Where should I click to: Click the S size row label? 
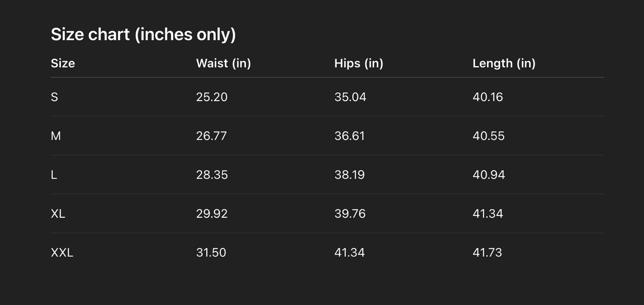point(54,97)
